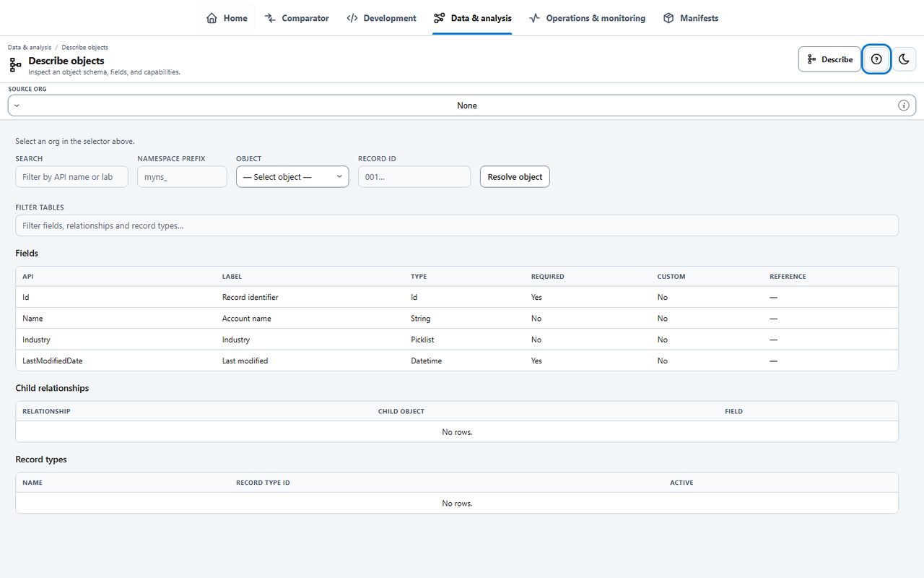The image size is (924, 578).
Task: Select the LastModifiedDate field cell
Action: coord(53,361)
